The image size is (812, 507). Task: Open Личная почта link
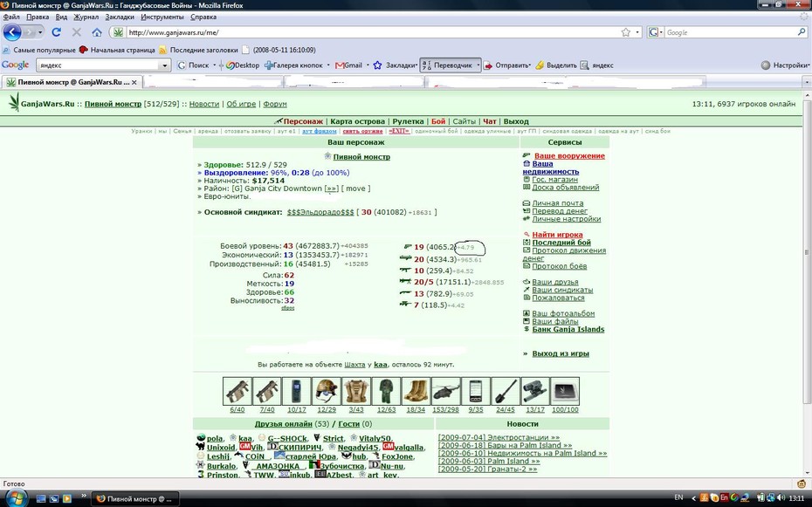558,203
